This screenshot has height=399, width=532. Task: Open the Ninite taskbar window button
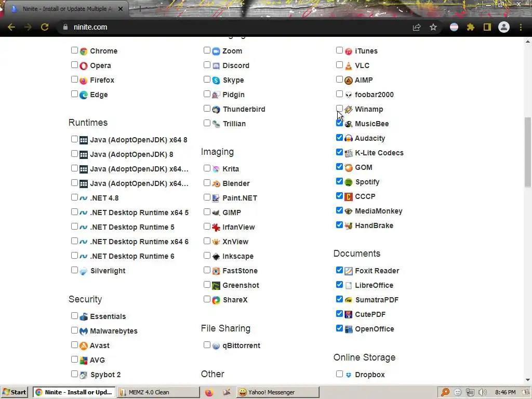coord(74,392)
